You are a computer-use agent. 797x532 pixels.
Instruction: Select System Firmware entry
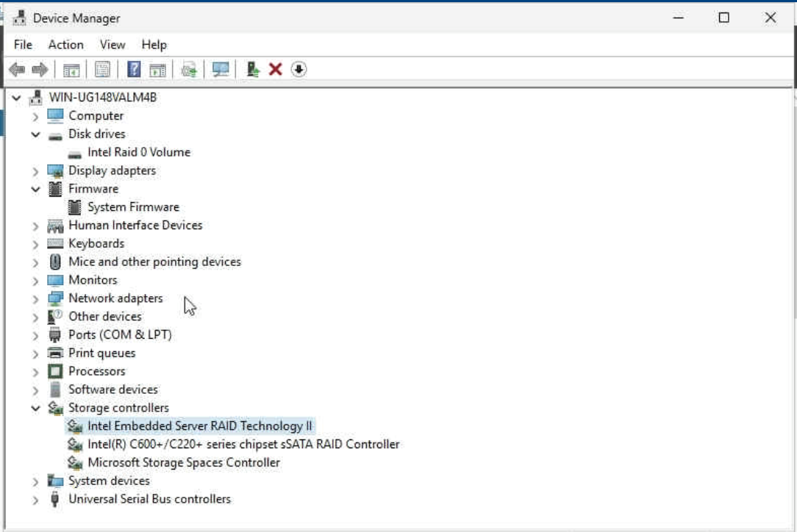133,207
